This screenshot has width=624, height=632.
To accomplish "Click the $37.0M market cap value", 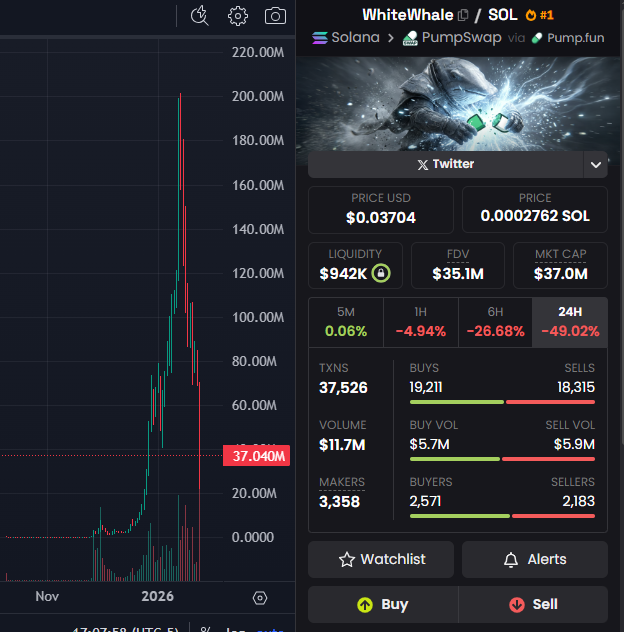I will 560,274.
